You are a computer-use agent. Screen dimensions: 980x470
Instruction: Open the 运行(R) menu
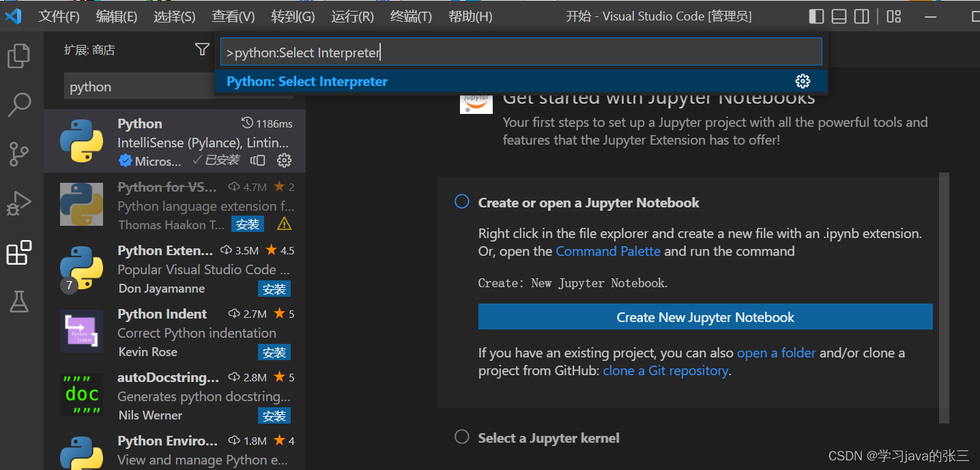tap(352, 16)
